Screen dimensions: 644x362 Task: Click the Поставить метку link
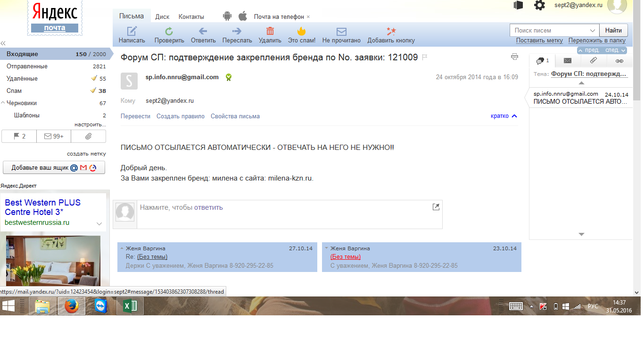pos(539,41)
